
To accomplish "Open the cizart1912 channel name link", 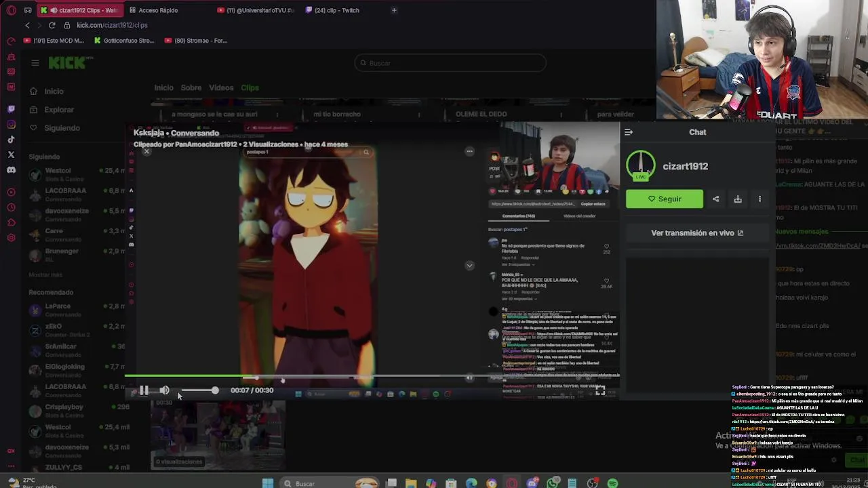I will 685,166.
